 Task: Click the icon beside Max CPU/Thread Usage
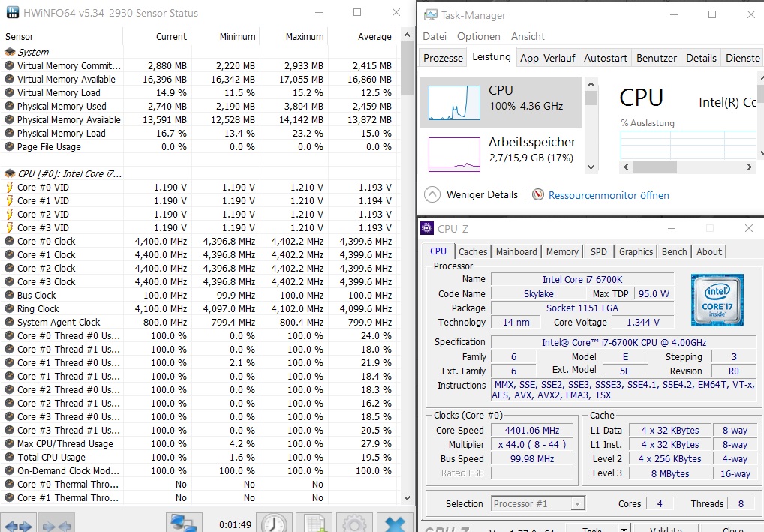click(x=9, y=443)
